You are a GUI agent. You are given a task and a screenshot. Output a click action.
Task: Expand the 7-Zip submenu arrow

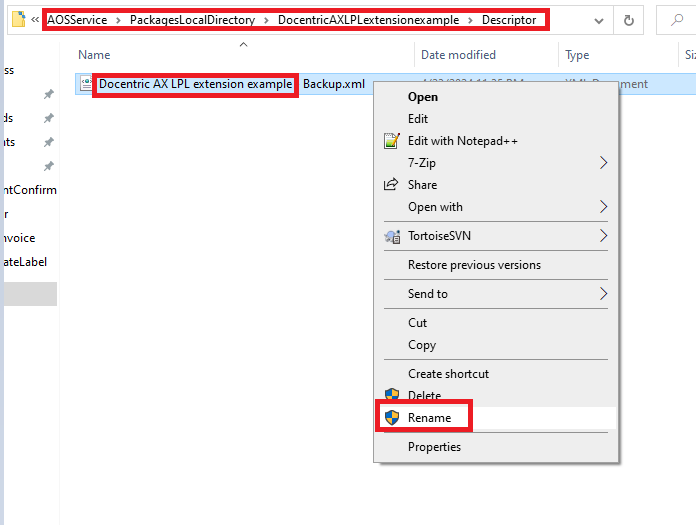tap(603, 163)
